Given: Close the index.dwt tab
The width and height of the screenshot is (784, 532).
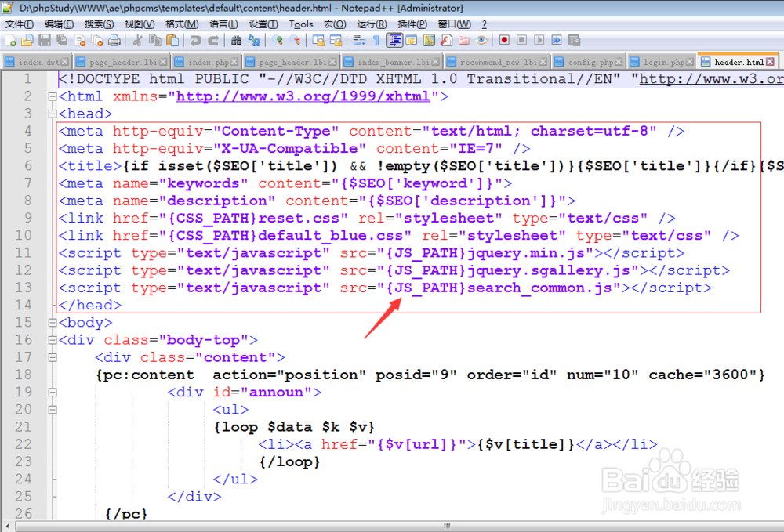Looking at the screenshot, I should pos(65,62).
